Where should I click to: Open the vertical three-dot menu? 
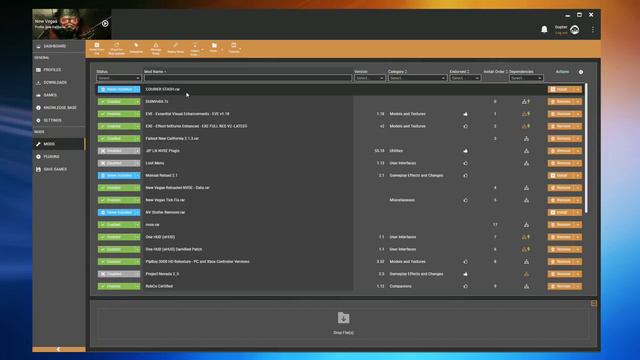coord(593,29)
